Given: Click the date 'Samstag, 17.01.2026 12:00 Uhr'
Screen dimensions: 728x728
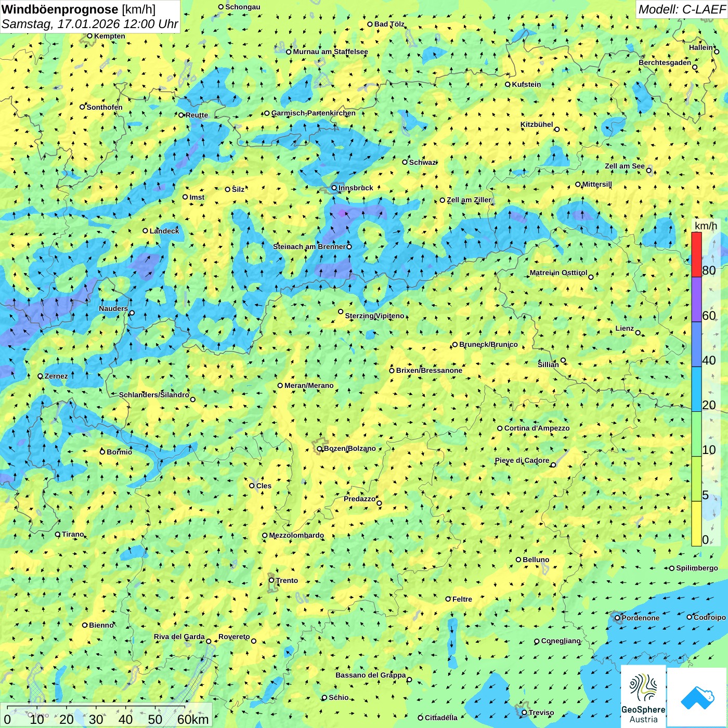Looking at the screenshot, I should (90, 24).
